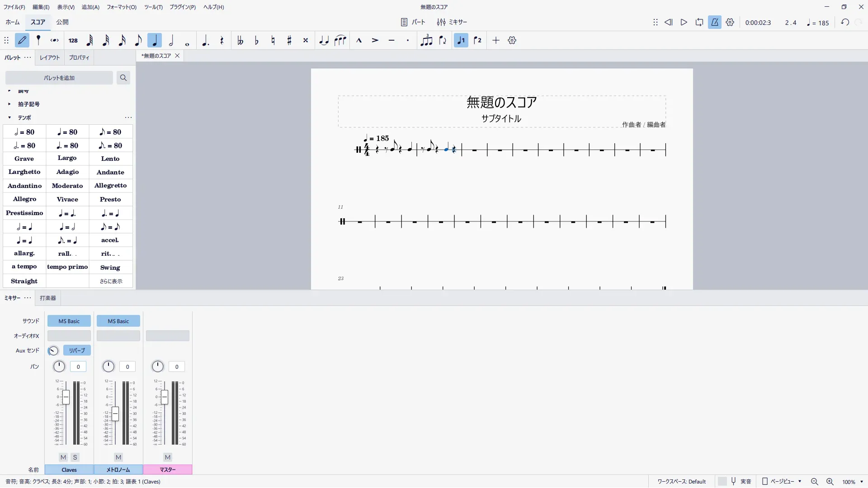Open the フォーマット(O) menu
Image resolution: width=868 pixels, height=488 pixels.
tap(121, 7)
